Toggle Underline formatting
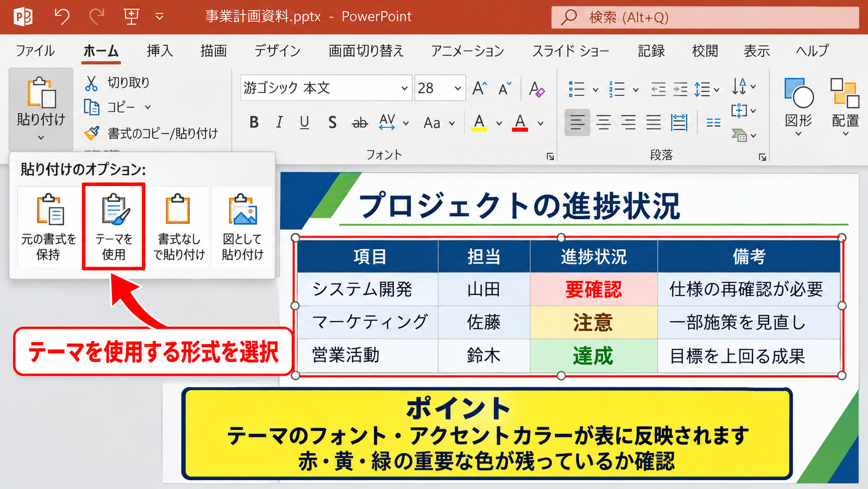Viewport: 868px width, 489px height. click(305, 123)
